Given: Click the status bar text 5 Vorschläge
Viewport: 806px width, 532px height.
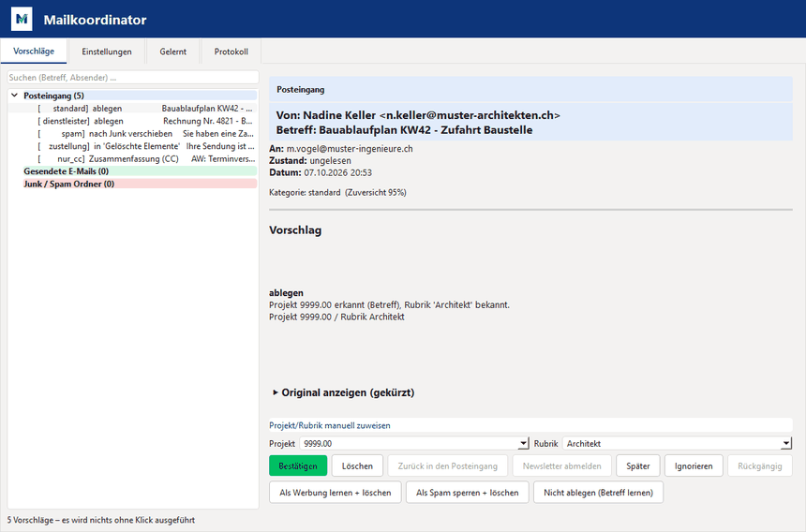Looking at the screenshot, I should (101, 520).
